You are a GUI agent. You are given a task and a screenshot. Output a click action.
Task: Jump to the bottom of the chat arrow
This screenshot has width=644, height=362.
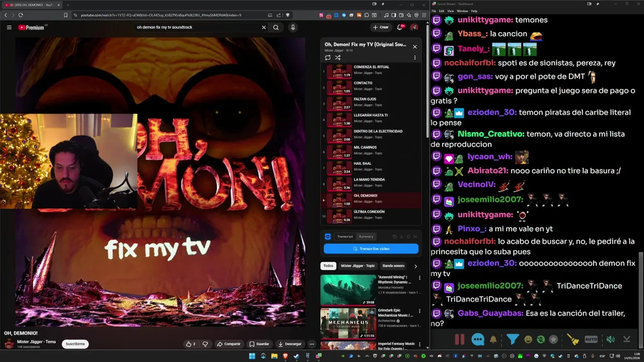[x=626, y=339]
